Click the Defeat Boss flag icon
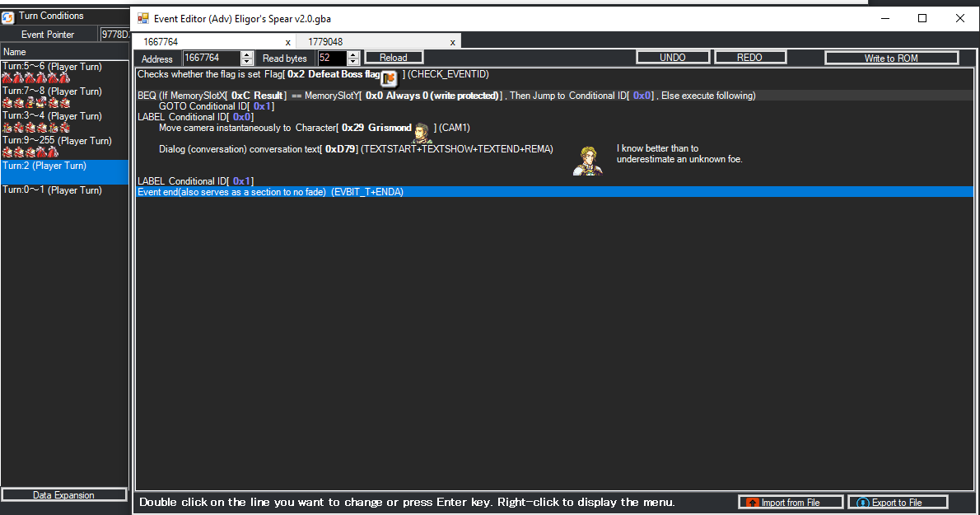Viewport: 980px width, 515px height. [x=390, y=77]
